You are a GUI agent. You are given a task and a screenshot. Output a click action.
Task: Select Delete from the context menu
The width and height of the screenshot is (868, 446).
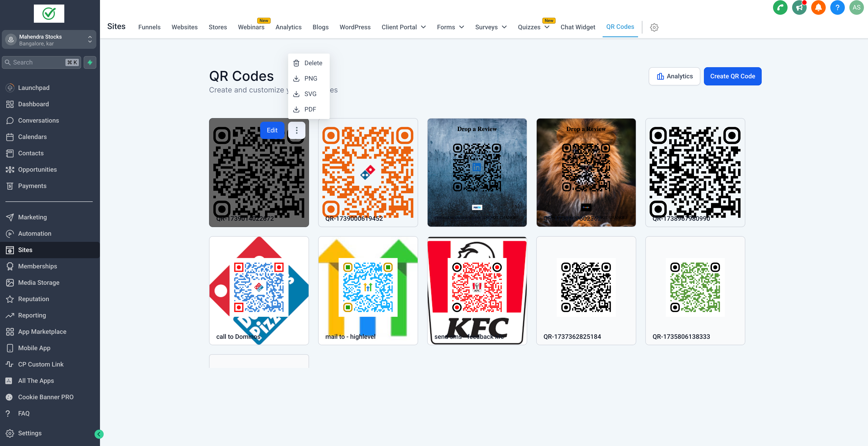point(308,63)
